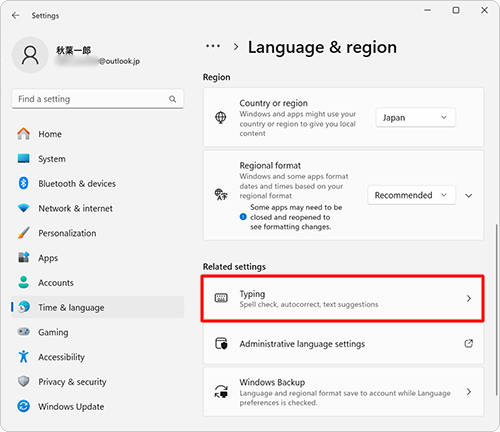Click the Regional format label
500x432 pixels.
(x=270, y=165)
